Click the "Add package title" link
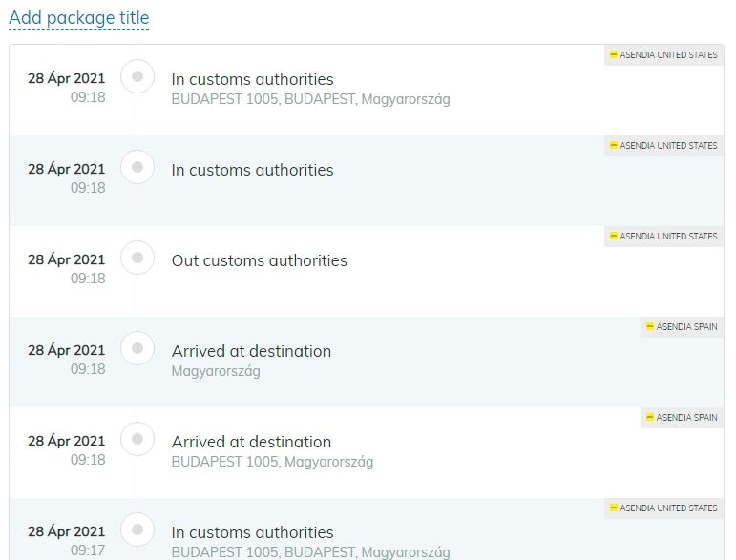The height and width of the screenshot is (560, 736). pyautogui.click(x=79, y=18)
